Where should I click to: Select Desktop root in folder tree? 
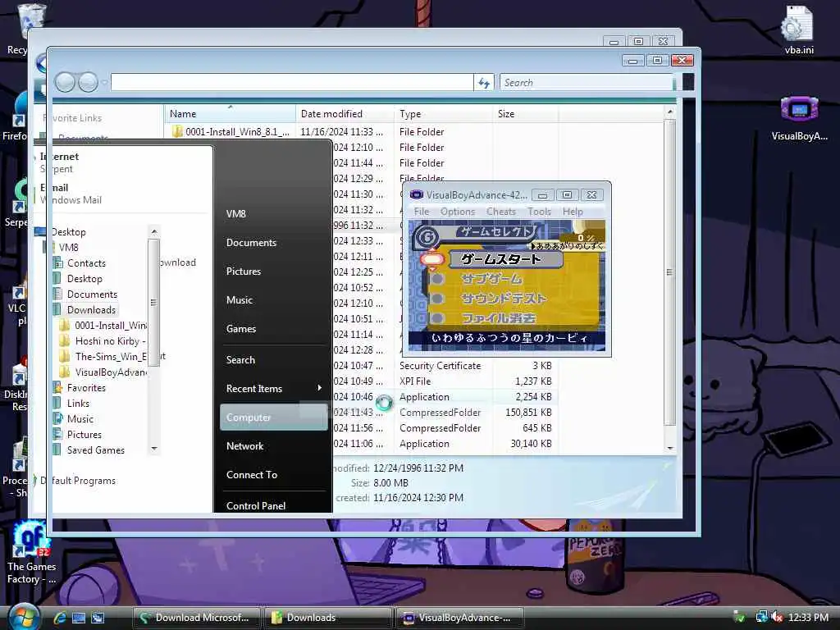coord(69,232)
